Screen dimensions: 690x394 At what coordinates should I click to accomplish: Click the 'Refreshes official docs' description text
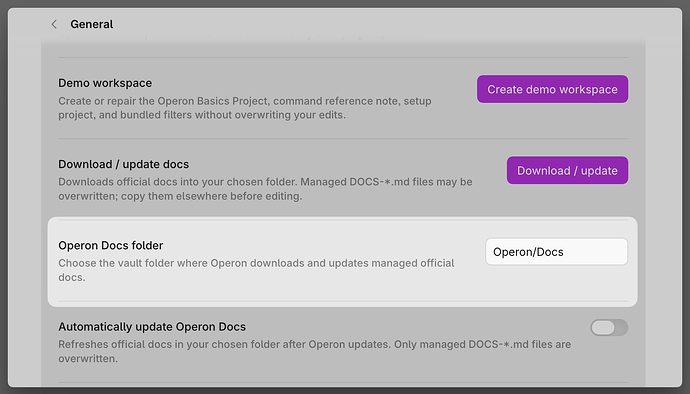(315, 351)
